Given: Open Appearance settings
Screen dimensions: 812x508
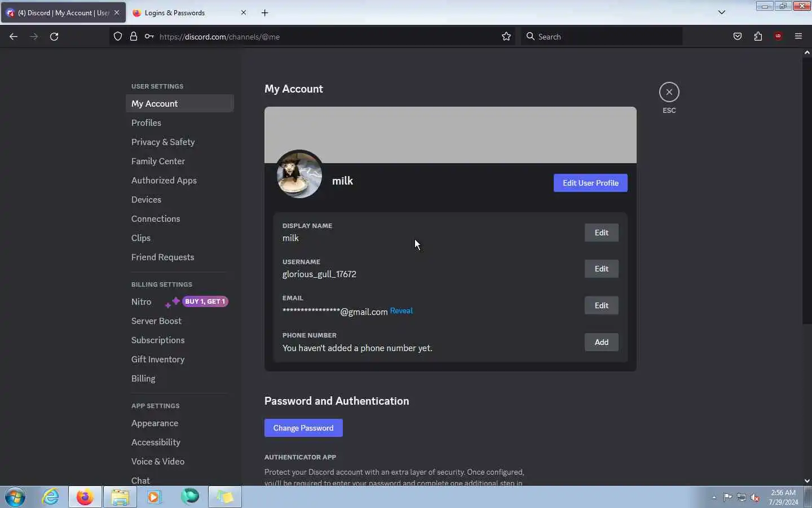Looking at the screenshot, I should (179, 423).
